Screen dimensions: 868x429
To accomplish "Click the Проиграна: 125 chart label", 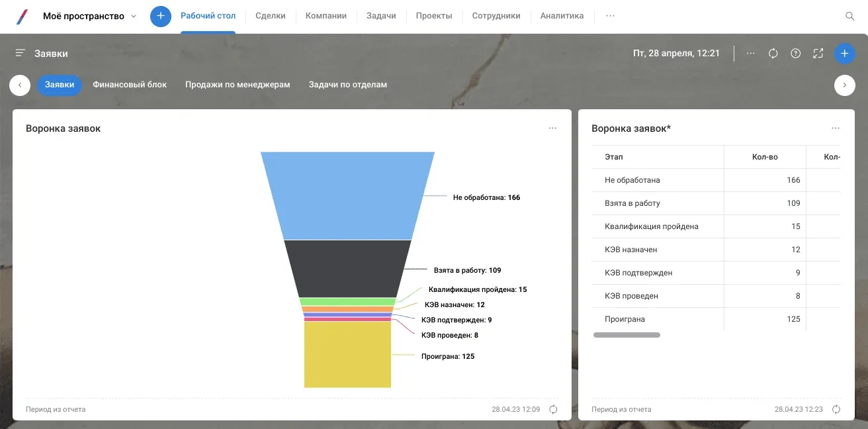I will 448,356.
